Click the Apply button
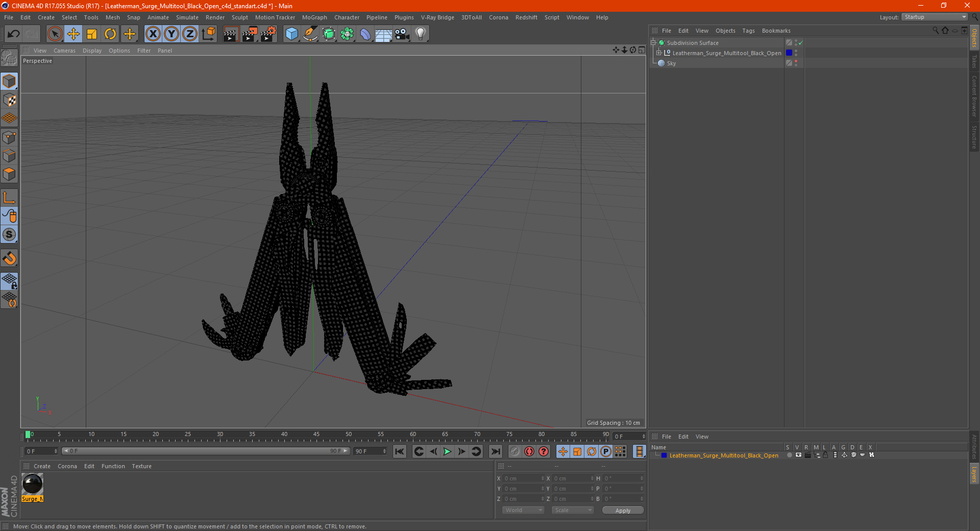Image resolution: width=980 pixels, height=531 pixels. pos(623,511)
